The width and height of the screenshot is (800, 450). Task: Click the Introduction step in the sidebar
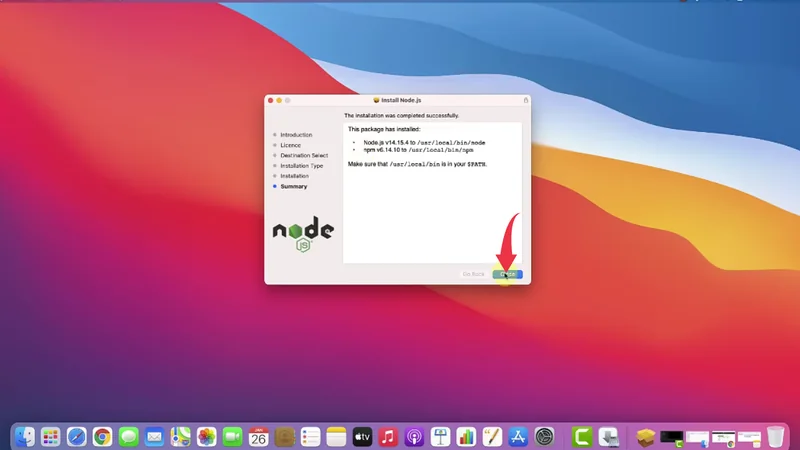coord(295,134)
